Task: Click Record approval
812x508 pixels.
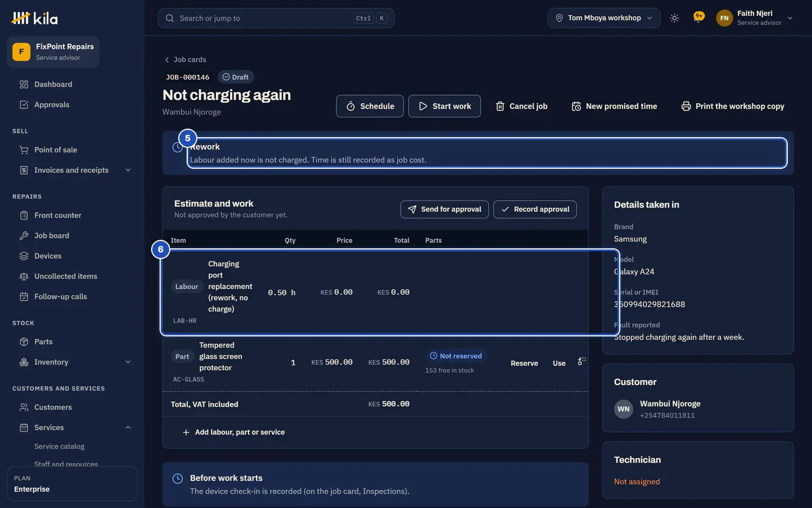Action: tap(535, 209)
